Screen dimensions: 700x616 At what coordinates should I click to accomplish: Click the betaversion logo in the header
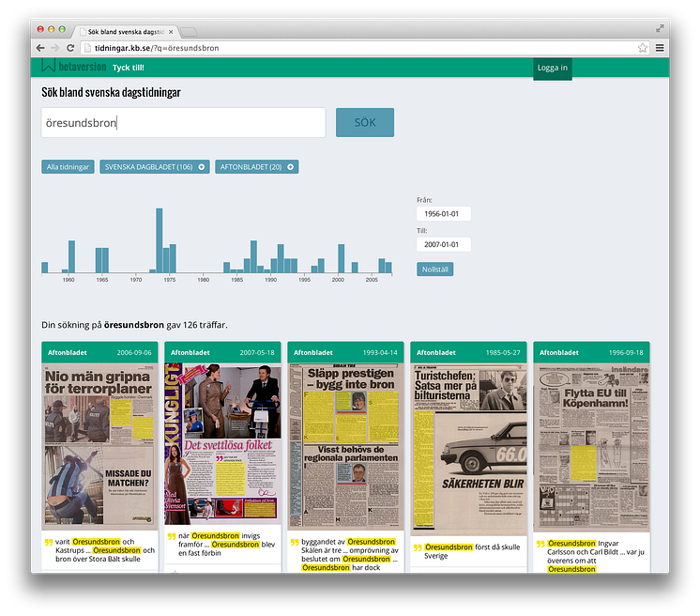click(74, 68)
